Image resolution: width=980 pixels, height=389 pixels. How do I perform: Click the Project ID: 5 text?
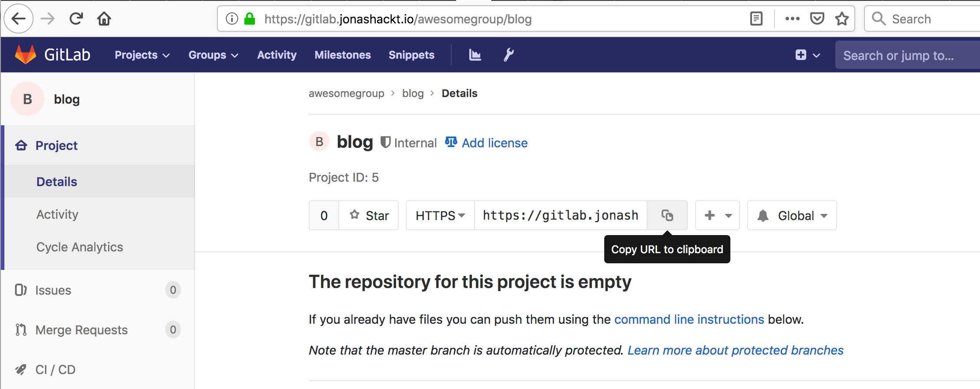point(344,177)
